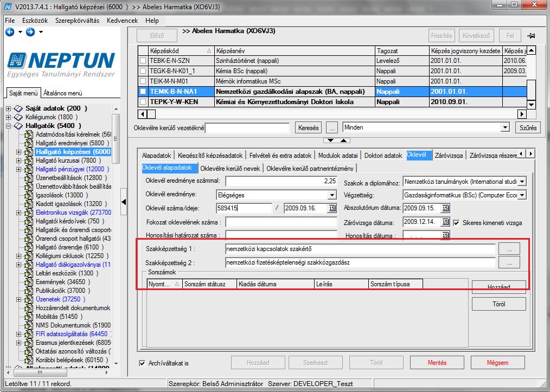Click the Keresés button
The width and height of the screenshot is (550, 392).
[x=308, y=127]
